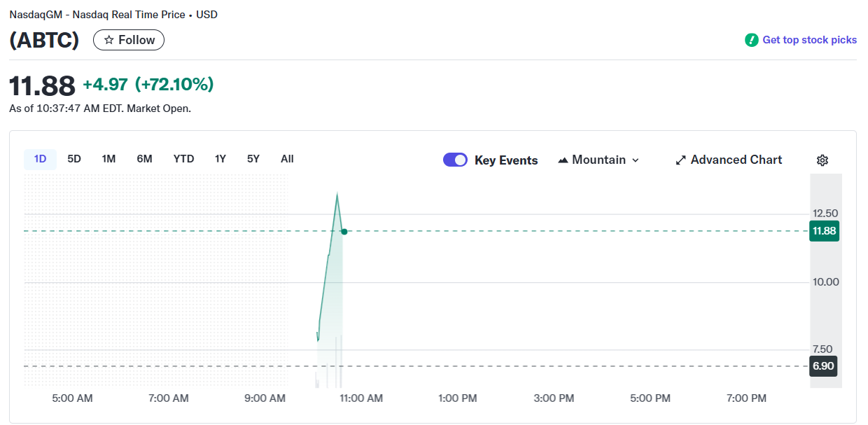Select the All time range
The image size is (868, 425).
[x=287, y=159]
